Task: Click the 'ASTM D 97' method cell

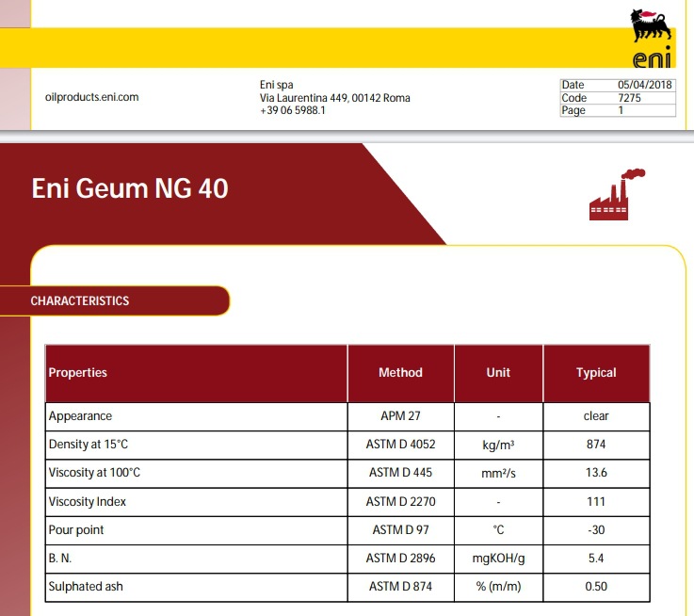Action: coord(400,530)
